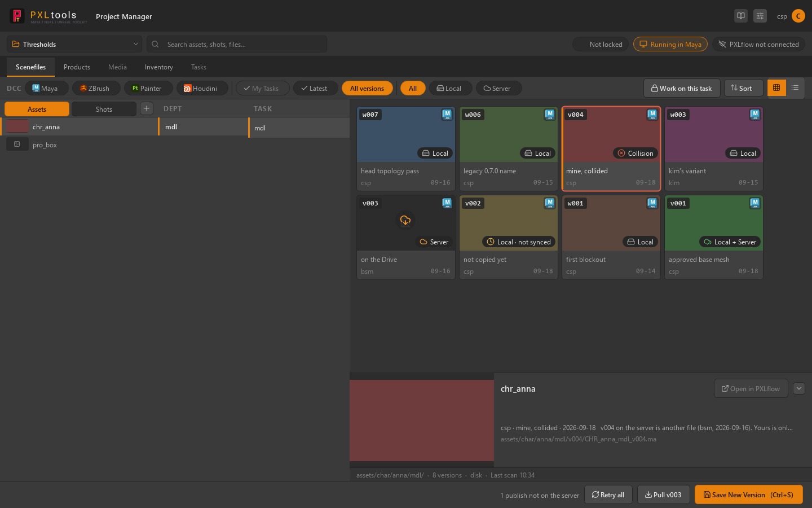Toggle the Latest versions filter
Viewport: 812px width, 508px height.
pos(315,88)
